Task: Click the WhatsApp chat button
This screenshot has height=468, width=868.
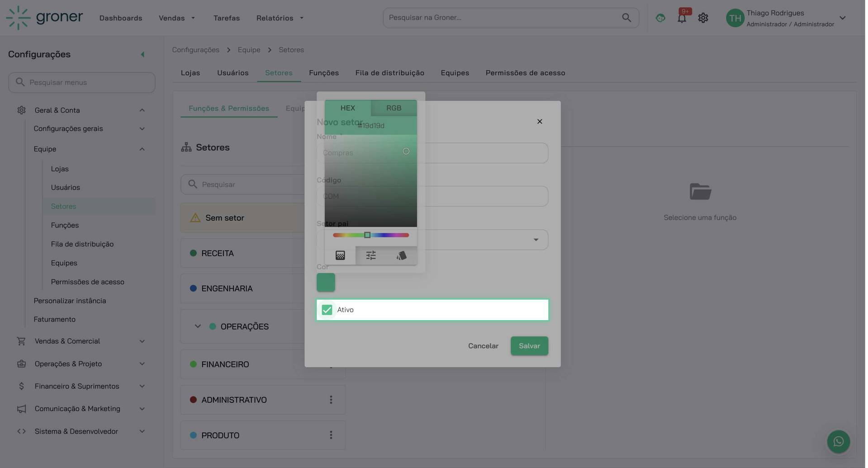Action: tap(838, 441)
